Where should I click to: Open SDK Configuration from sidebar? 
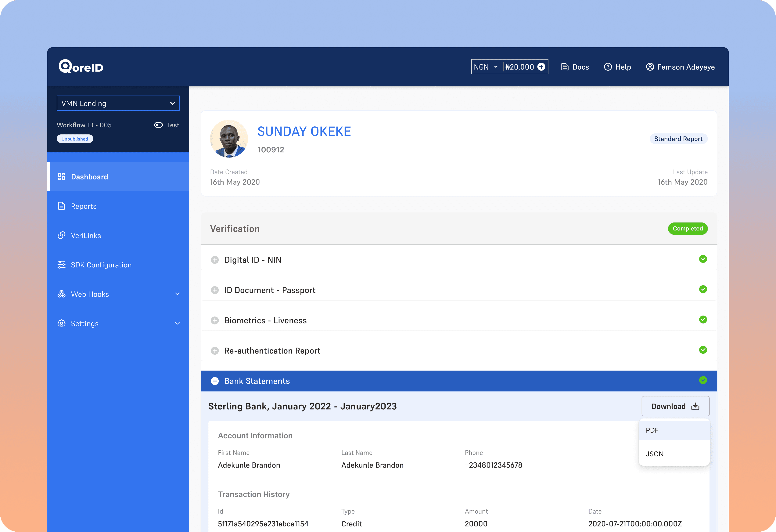(x=101, y=265)
